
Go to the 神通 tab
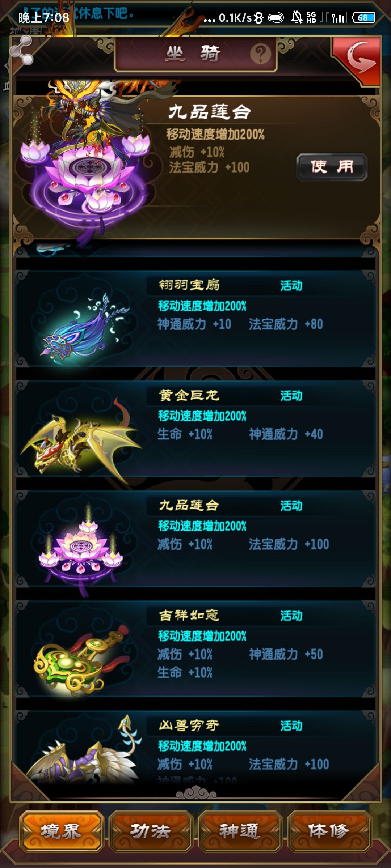point(240,831)
